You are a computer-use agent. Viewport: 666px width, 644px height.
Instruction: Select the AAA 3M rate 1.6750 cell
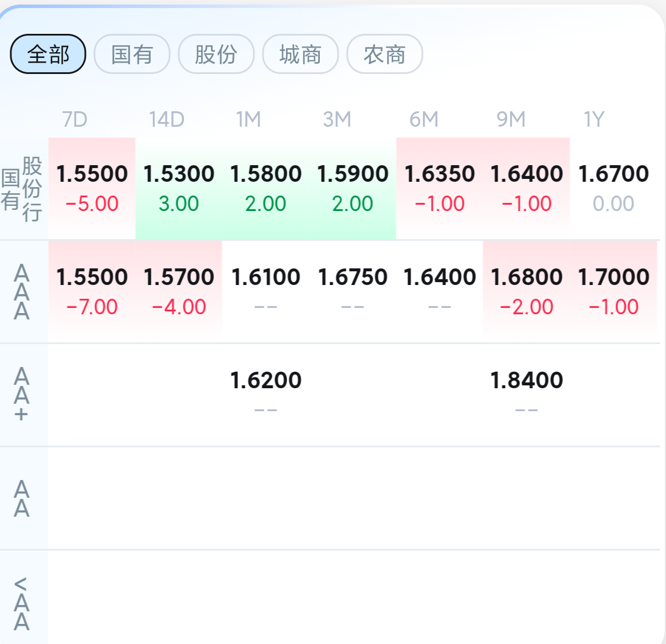pos(352,292)
